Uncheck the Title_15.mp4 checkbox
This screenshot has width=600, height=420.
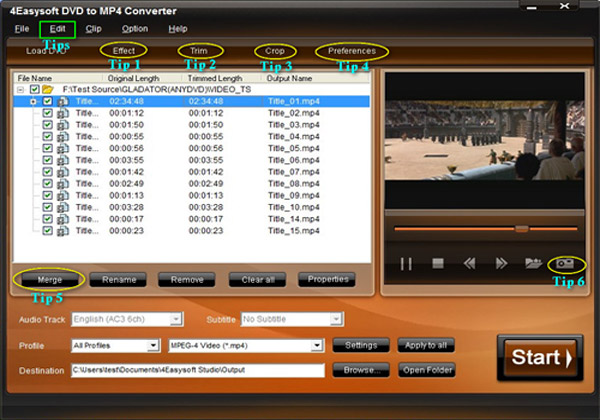pyautogui.click(x=47, y=231)
